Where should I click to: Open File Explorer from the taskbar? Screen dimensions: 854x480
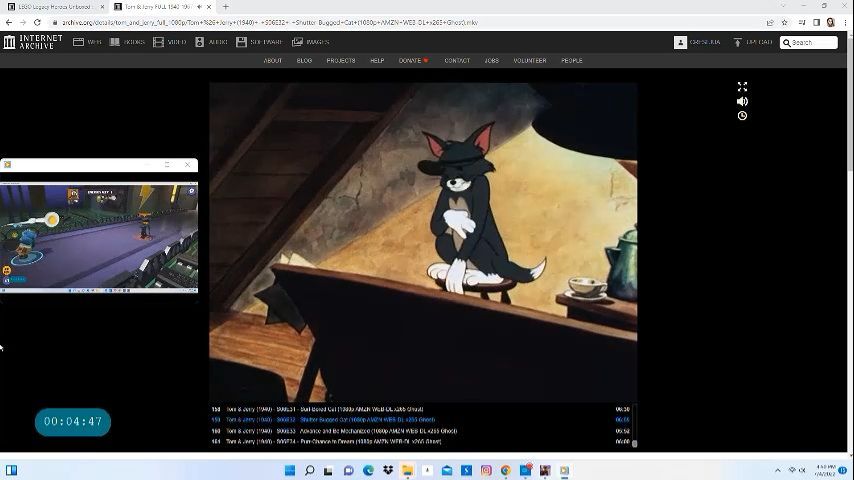407,470
